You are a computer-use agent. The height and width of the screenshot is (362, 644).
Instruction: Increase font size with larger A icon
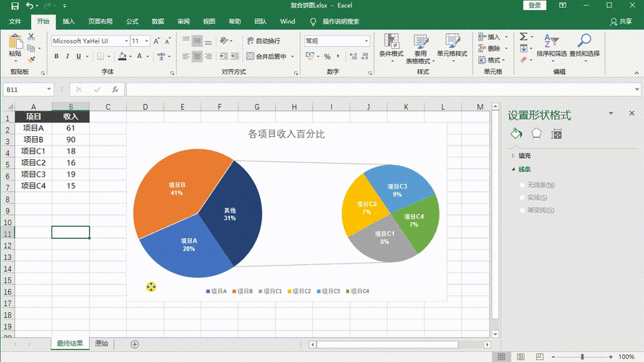pos(156,41)
